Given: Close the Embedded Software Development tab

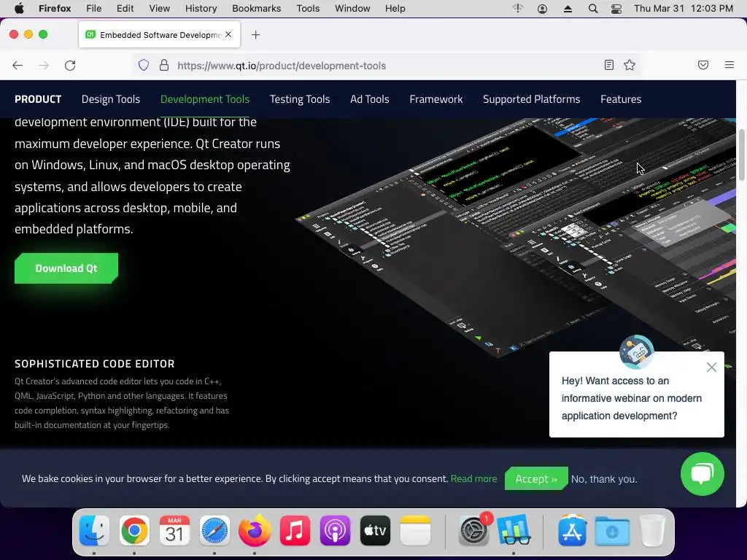Looking at the screenshot, I should 228,35.
